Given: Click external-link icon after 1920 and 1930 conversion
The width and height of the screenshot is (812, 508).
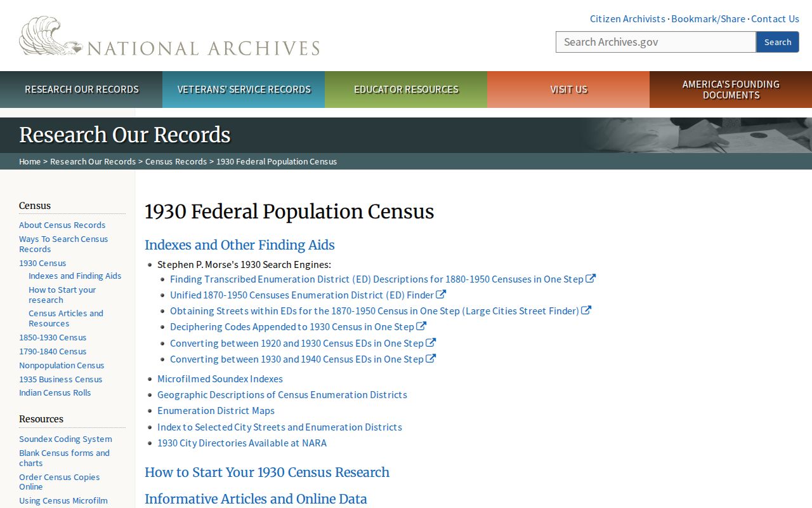Looking at the screenshot, I should [431, 342].
